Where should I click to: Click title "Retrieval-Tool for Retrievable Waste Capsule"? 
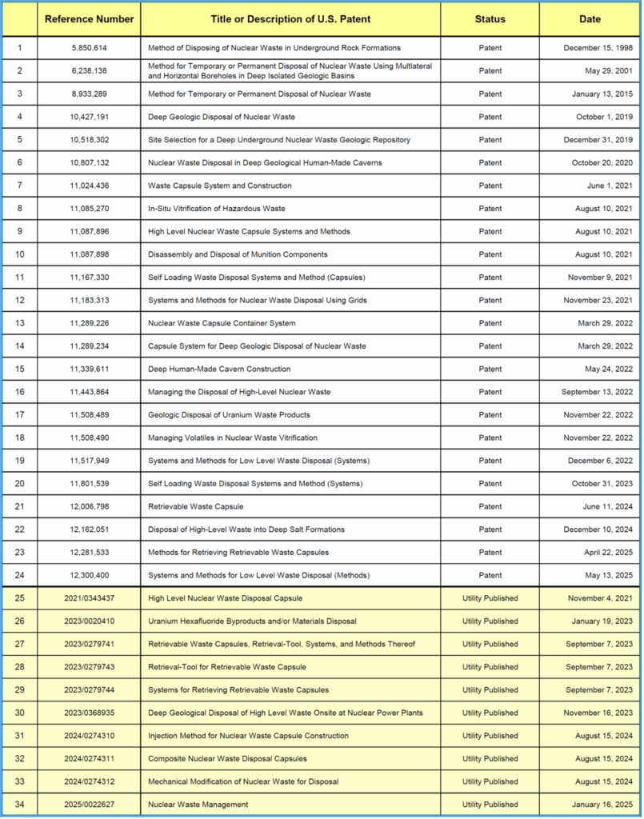click(226, 668)
